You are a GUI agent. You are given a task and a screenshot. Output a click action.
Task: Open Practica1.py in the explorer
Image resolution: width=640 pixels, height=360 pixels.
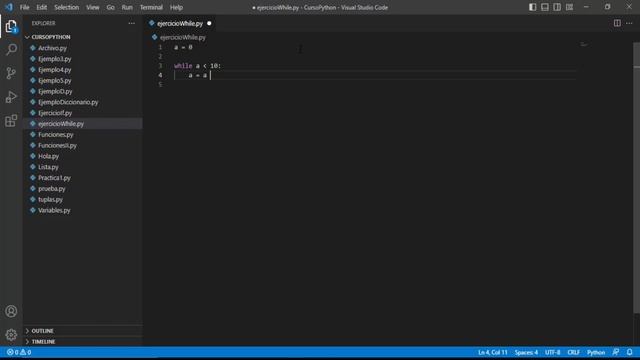[54, 178]
